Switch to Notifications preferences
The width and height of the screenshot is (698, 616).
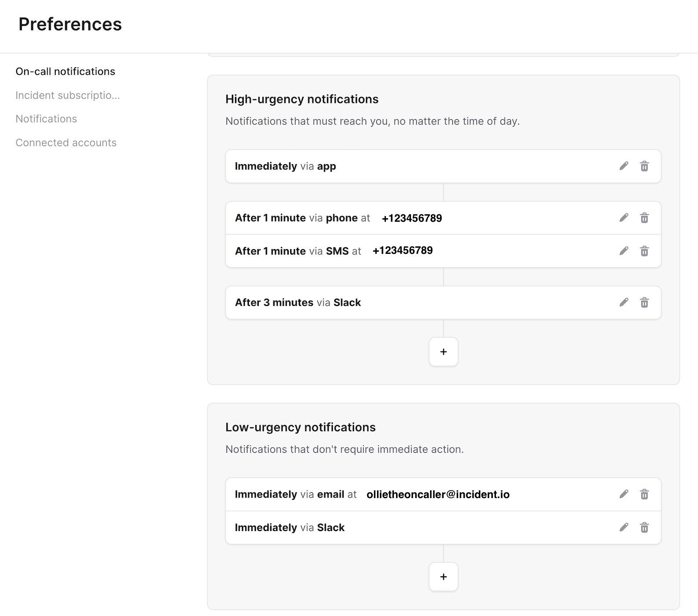tap(46, 119)
